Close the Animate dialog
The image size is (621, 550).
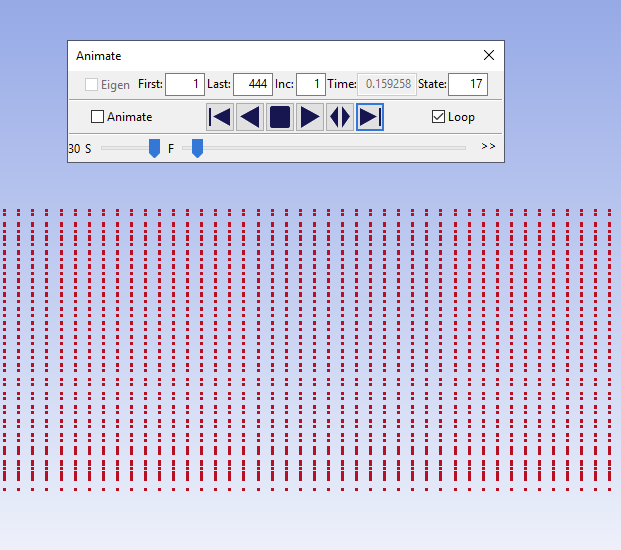coord(489,55)
